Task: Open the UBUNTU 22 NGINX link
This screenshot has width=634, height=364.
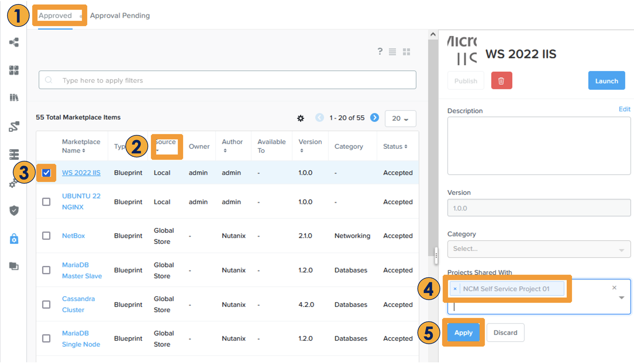Action: pos(81,202)
